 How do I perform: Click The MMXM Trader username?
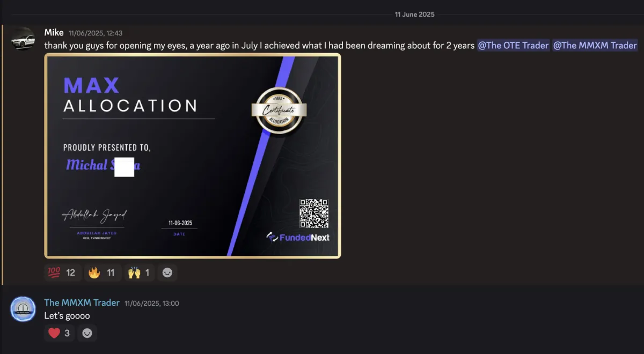pyautogui.click(x=82, y=303)
